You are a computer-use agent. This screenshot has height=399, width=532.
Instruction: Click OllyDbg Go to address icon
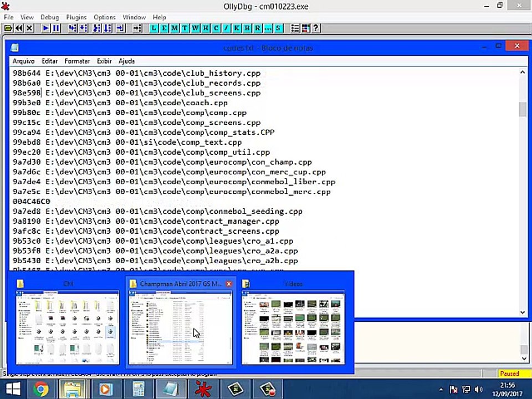137,28
